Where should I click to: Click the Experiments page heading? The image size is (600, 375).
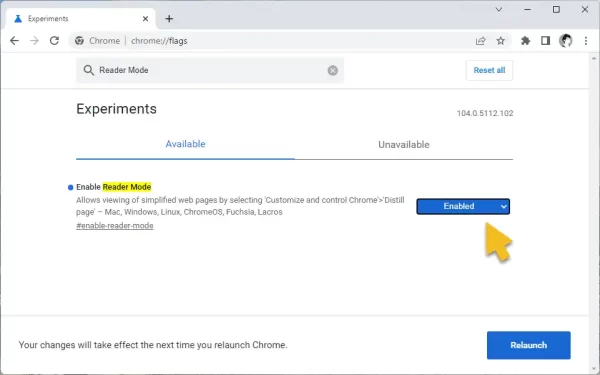click(116, 109)
